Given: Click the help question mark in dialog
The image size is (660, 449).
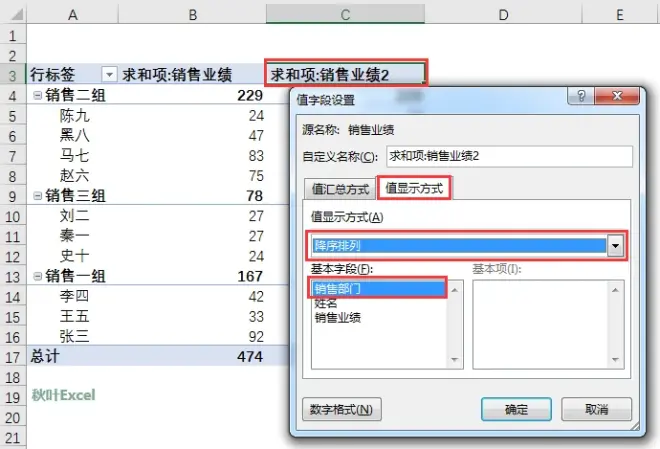Looking at the screenshot, I should (x=581, y=96).
